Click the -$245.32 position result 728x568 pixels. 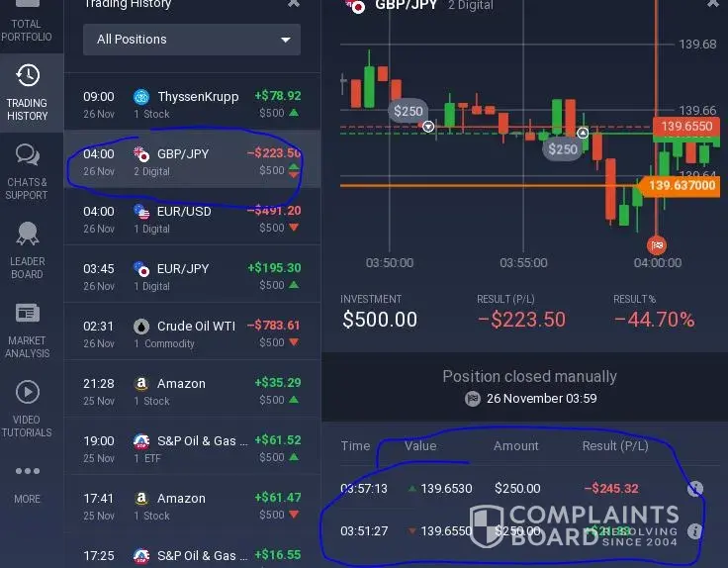point(611,489)
